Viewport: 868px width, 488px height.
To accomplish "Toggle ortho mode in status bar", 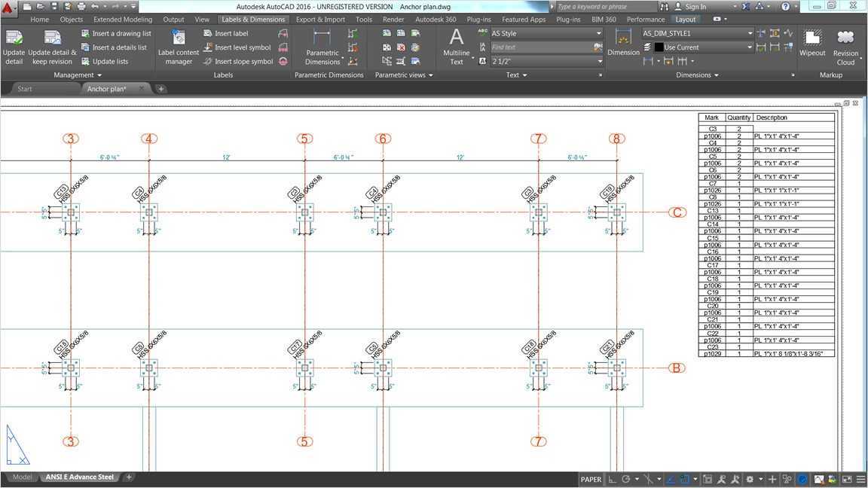I will (612, 479).
